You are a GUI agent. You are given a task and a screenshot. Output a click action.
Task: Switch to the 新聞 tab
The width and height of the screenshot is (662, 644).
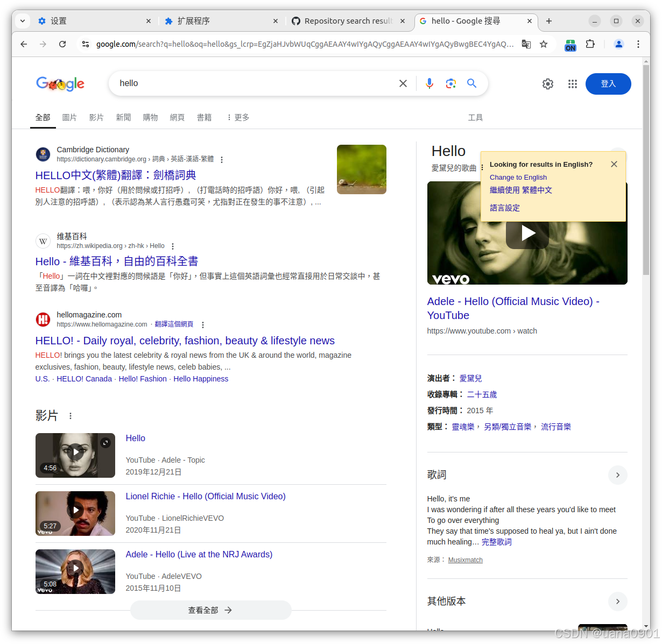click(123, 117)
